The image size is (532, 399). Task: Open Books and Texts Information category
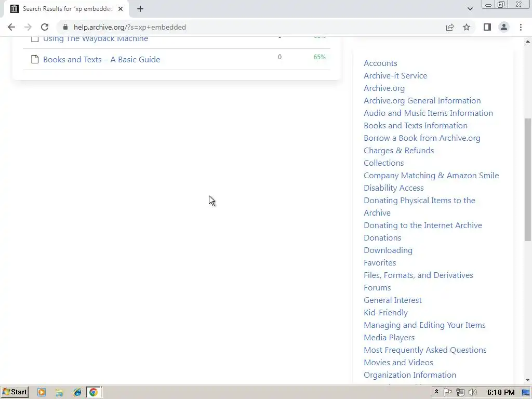[415, 126]
